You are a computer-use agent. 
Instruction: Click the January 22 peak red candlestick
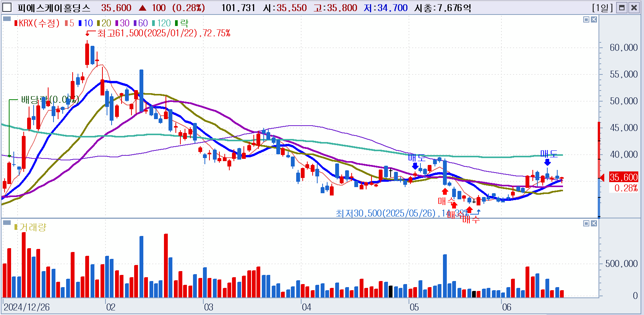point(87,54)
